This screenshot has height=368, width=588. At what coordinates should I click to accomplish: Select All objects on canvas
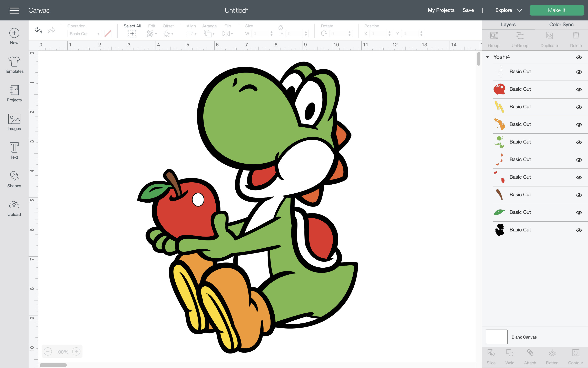pos(132,31)
